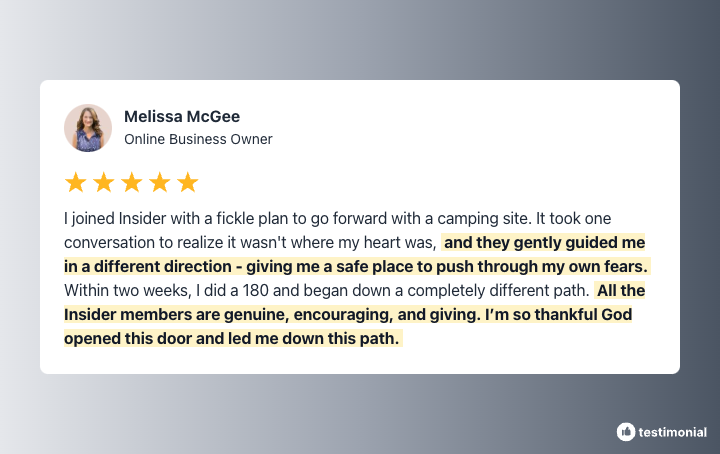Screen dimensions: 720x454
Task: Click highlighted line 'in a different direction'
Action: click(357, 266)
